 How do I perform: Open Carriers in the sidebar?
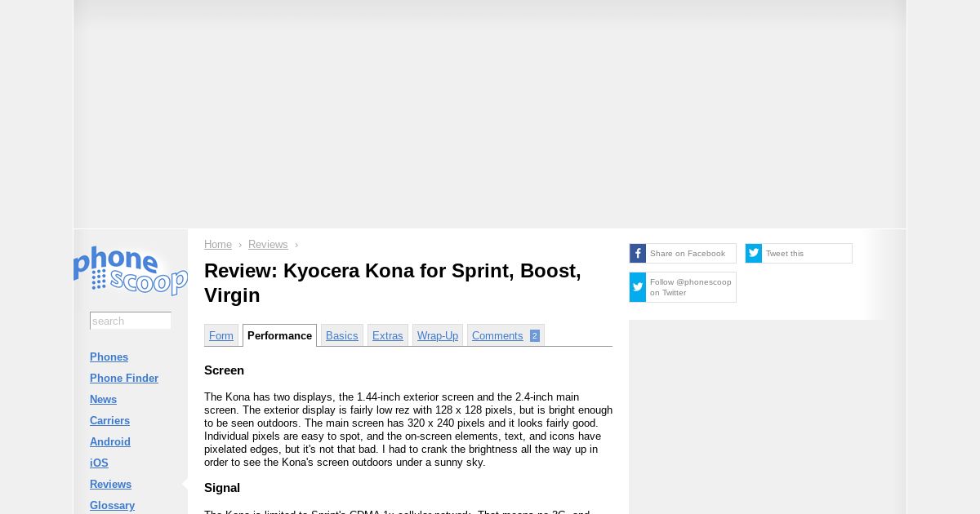109,421
